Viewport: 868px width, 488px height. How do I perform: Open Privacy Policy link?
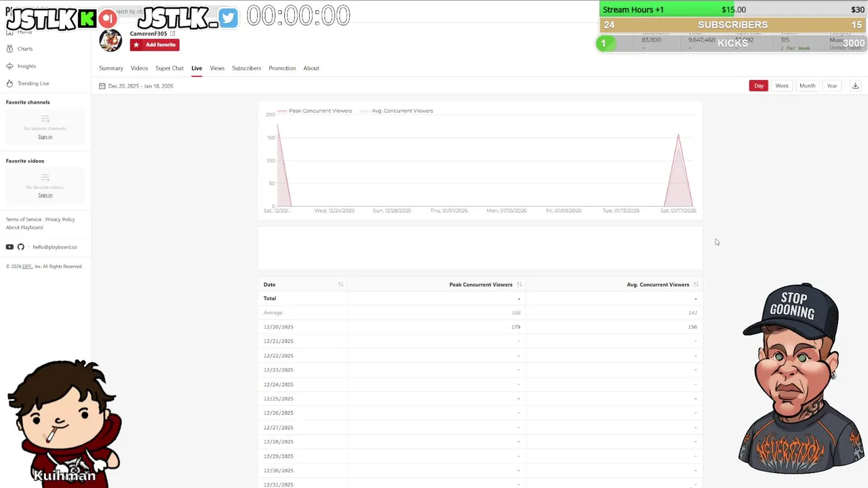60,220
